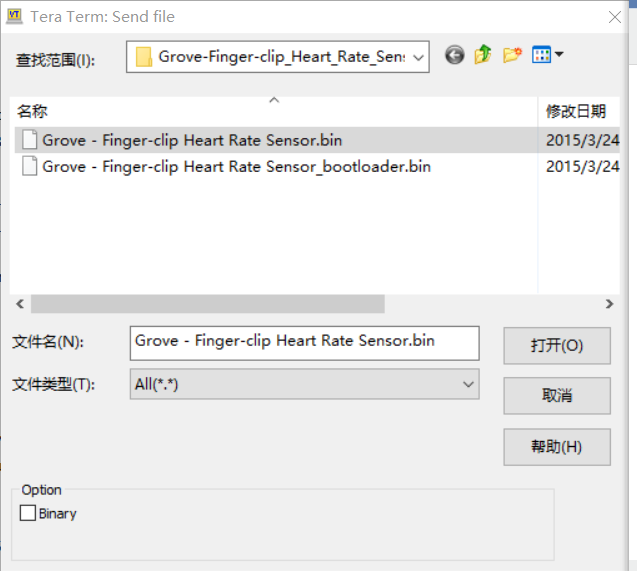Click the 帮助(H) help button
The image size is (637, 571).
coord(556,446)
